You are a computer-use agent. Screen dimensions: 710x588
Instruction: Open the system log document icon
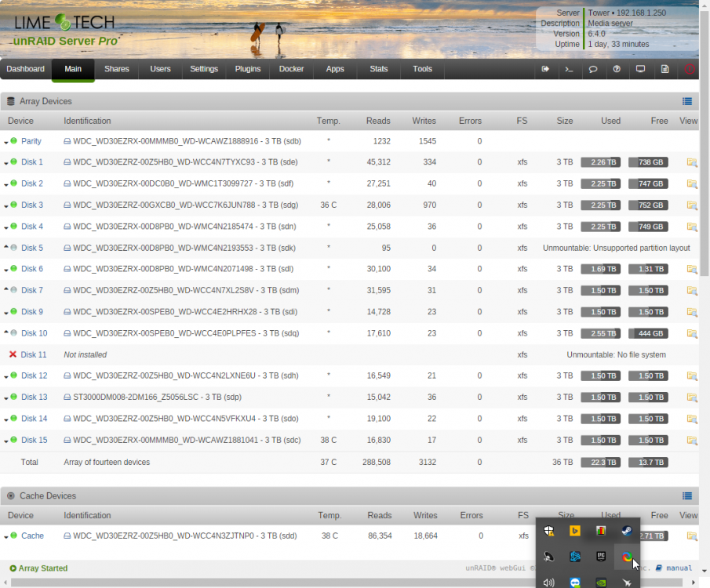click(664, 69)
